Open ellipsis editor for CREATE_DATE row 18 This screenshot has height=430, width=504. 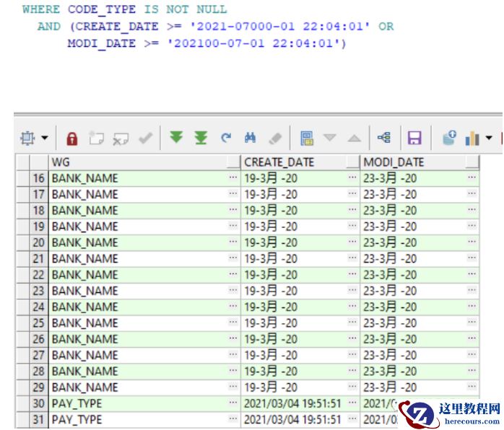pyautogui.click(x=352, y=209)
